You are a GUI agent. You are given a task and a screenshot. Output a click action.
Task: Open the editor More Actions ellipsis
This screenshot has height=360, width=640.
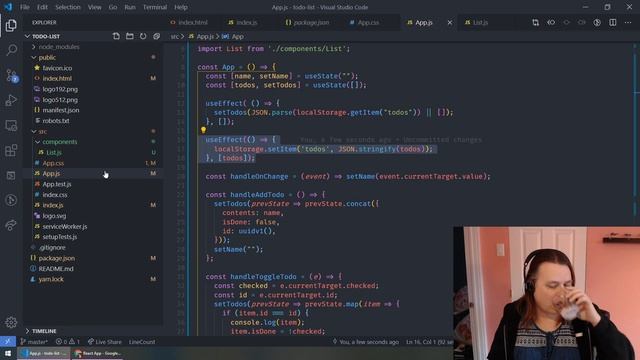(628, 22)
